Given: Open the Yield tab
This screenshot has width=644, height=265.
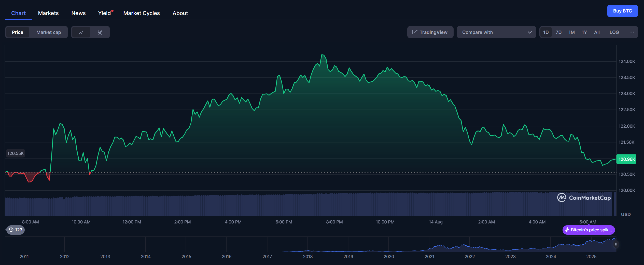Looking at the screenshot, I should (x=104, y=13).
